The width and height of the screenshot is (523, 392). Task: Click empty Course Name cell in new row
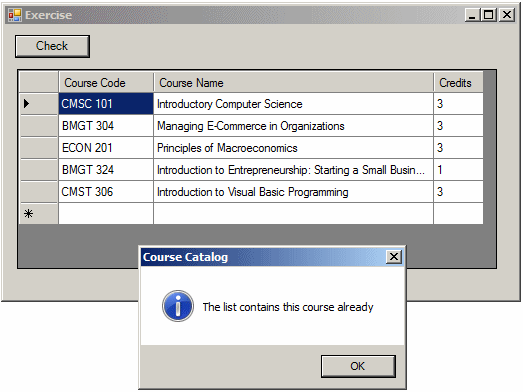(x=293, y=214)
